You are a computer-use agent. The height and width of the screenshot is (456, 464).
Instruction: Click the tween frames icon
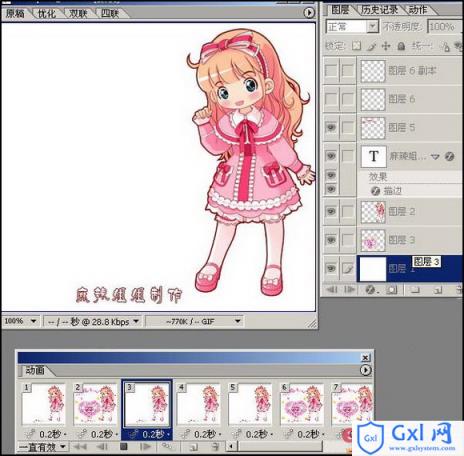[x=166, y=446]
